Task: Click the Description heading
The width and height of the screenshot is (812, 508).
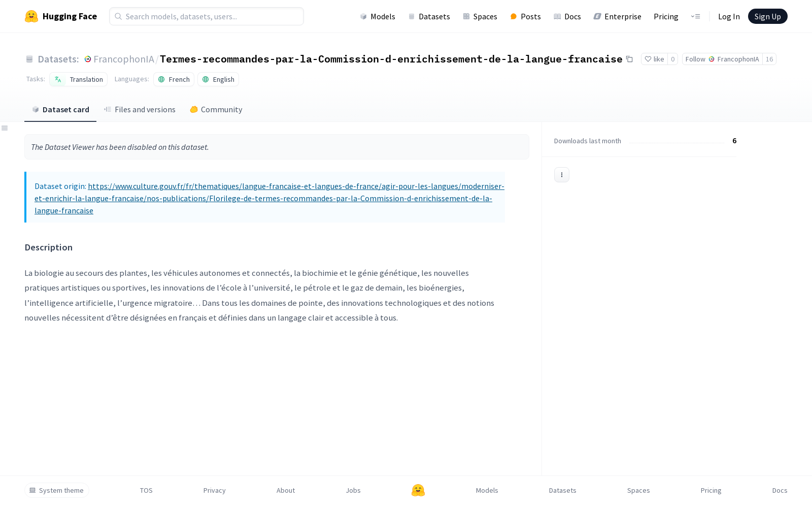Action: click(49, 247)
